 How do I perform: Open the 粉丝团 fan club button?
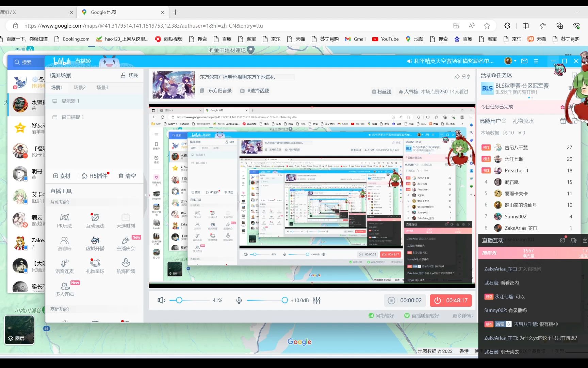click(x=381, y=92)
